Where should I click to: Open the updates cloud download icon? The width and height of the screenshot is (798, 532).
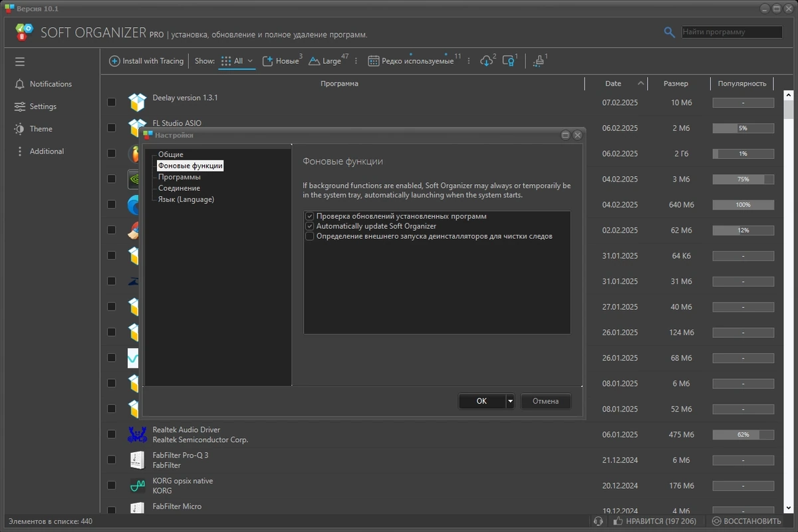486,61
